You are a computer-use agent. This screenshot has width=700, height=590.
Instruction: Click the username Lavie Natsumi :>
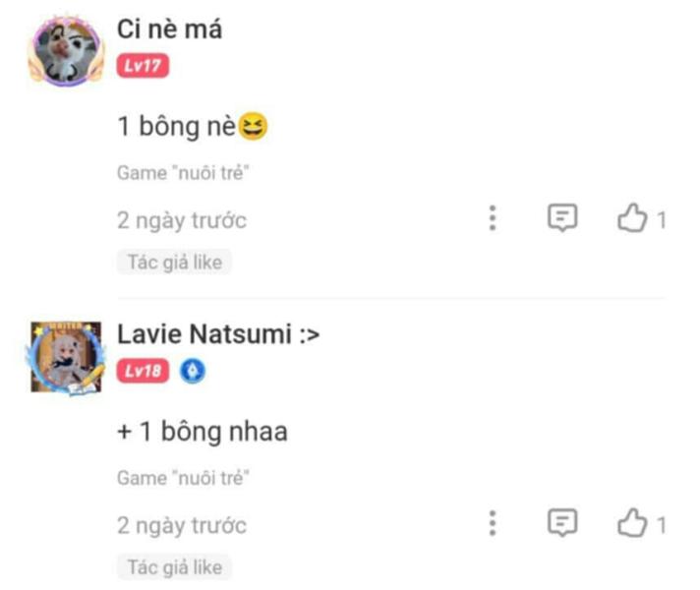[218, 334]
